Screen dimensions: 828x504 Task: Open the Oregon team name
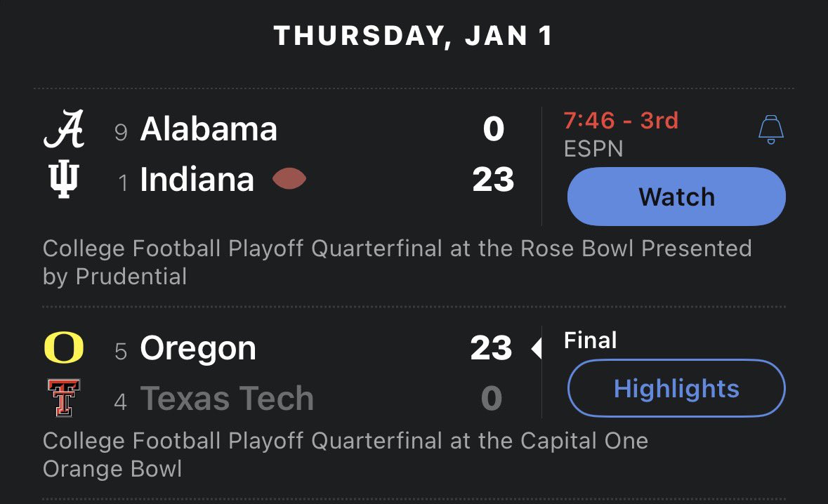[198, 349]
